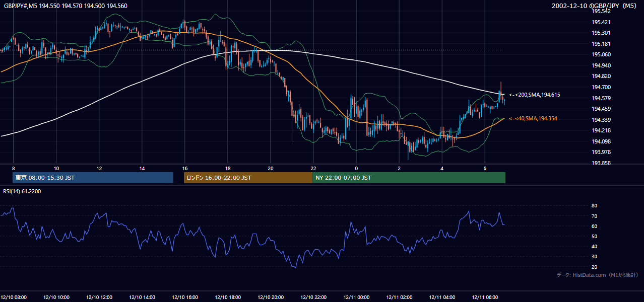Click the time axis label 12/10 22:00
644x302 pixels.
[313, 297]
